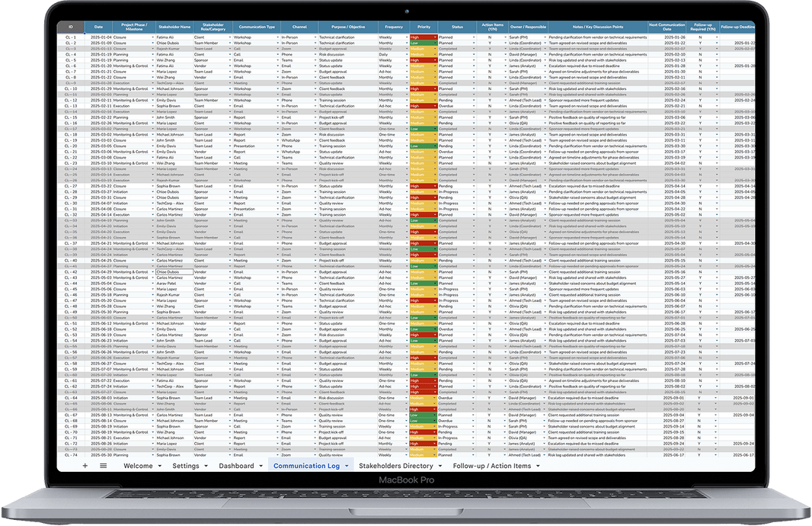Open the Stakeholders Directory tab dropdown arrow
The image size is (812, 526).
tap(440, 466)
